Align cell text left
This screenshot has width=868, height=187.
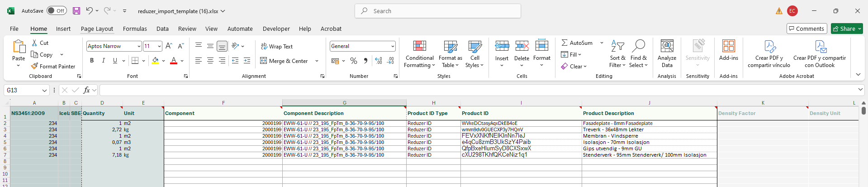[199, 61]
